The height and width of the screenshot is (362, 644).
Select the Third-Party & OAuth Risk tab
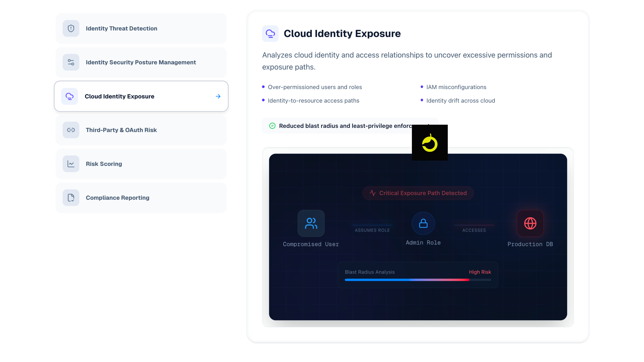point(121,130)
